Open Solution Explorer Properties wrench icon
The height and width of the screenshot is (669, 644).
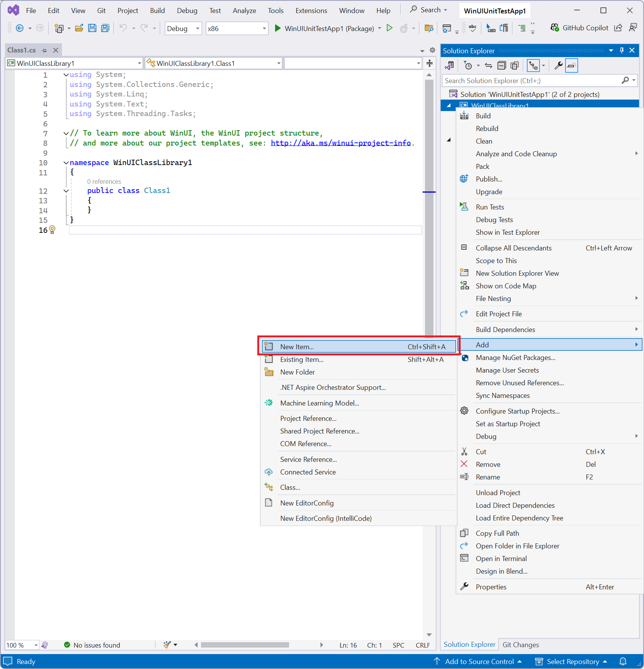(x=558, y=65)
